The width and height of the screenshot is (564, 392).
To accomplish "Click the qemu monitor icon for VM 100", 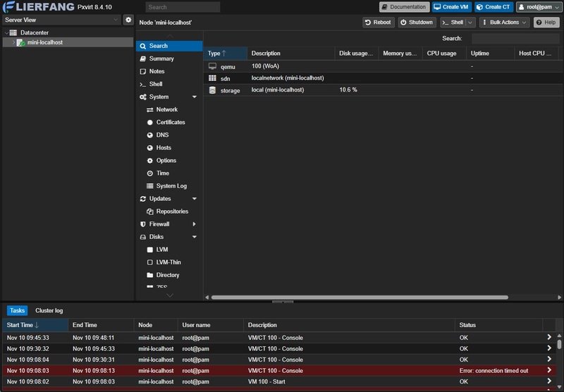I will coord(213,66).
